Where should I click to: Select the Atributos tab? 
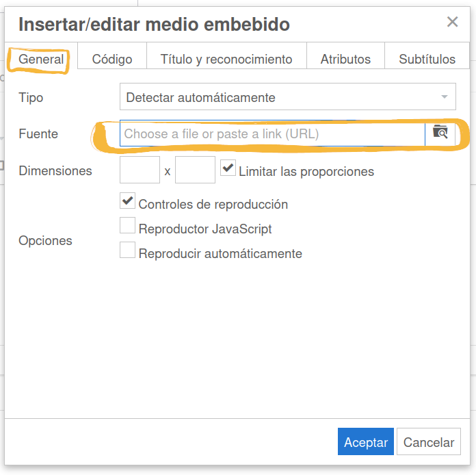tap(345, 59)
